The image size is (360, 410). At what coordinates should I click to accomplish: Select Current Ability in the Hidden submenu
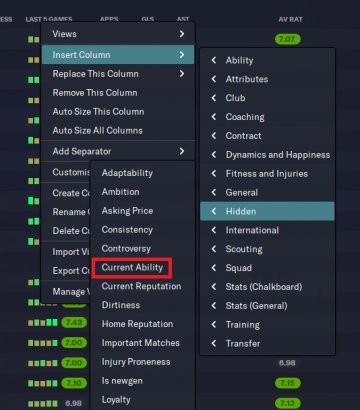pyautogui.click(x=132, y=267)
